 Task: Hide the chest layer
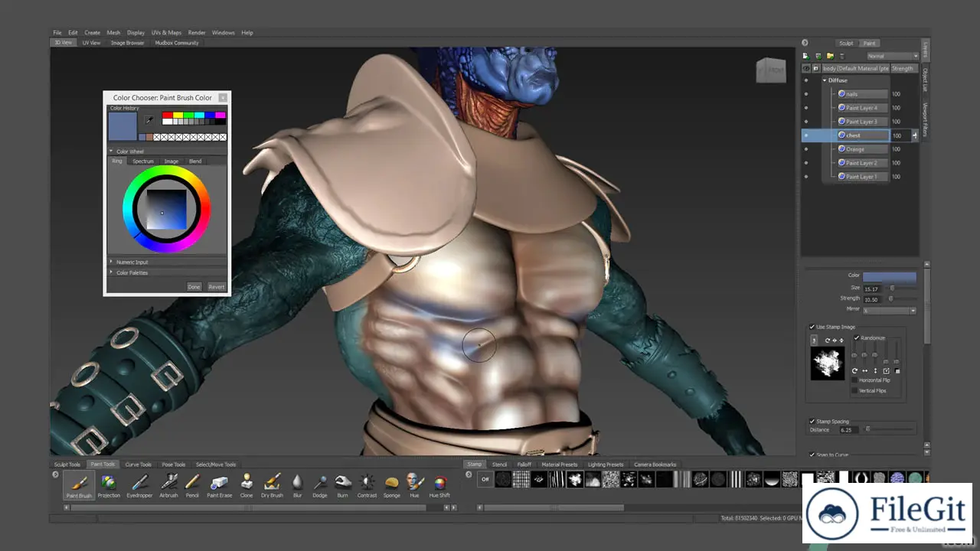click(x=805, y=135)
